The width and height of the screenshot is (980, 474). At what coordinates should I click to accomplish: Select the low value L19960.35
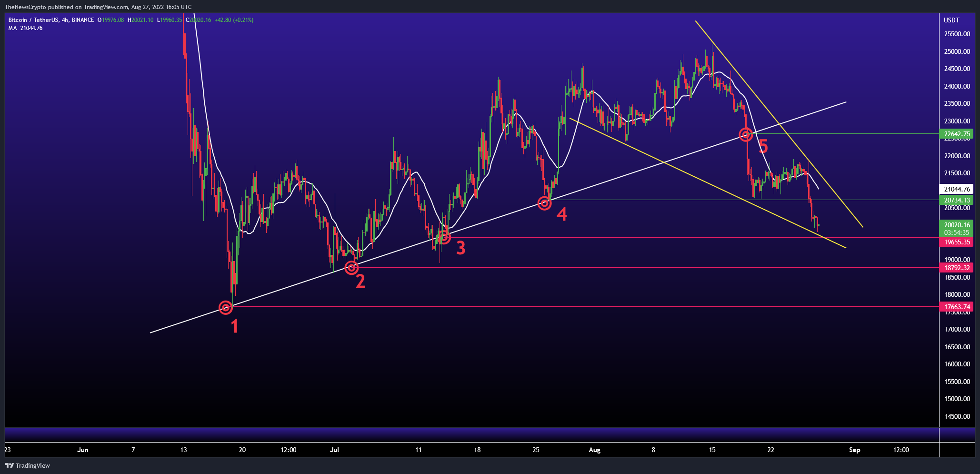(x=170, y=20)
